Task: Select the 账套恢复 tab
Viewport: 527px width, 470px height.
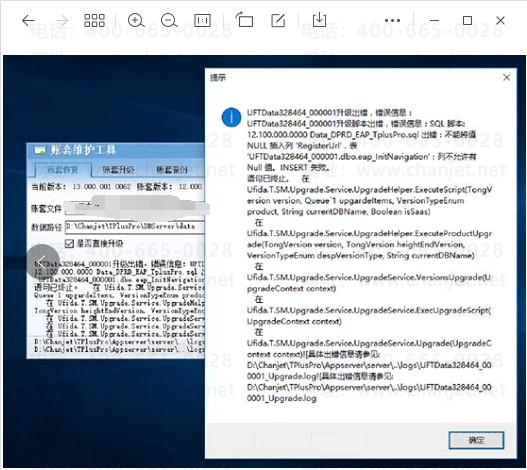Action: [63, 170]
